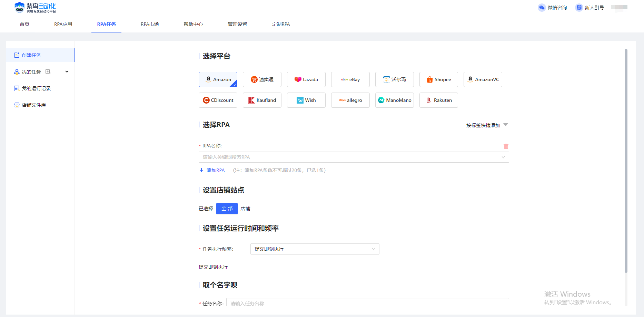
Task: Click the 任务名称 input field
Action: (368, 303)
